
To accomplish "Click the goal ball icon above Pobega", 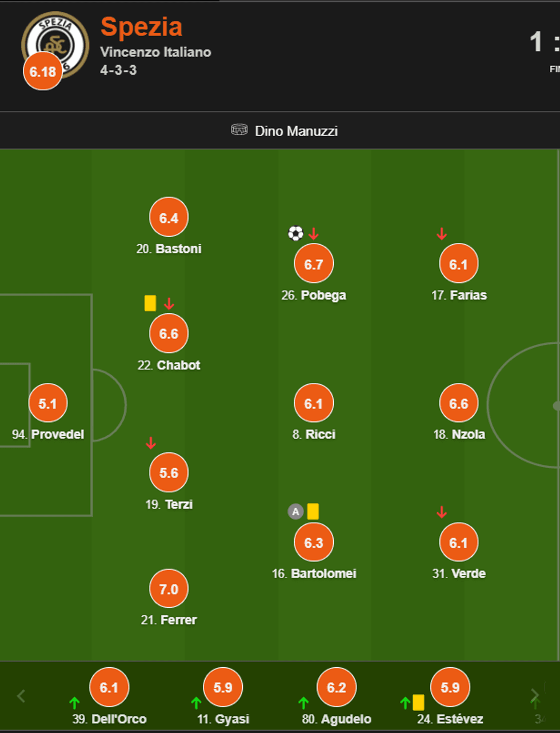I will pos(295,233).
